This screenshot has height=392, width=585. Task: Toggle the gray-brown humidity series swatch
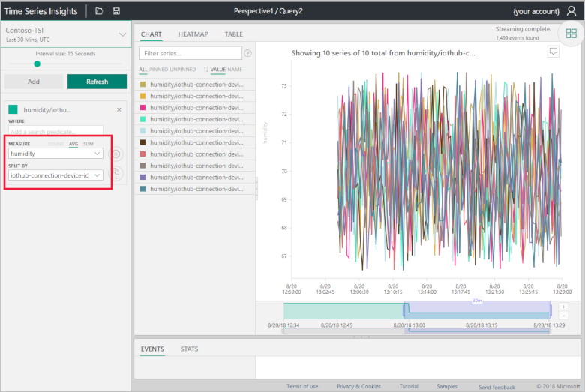142,165
